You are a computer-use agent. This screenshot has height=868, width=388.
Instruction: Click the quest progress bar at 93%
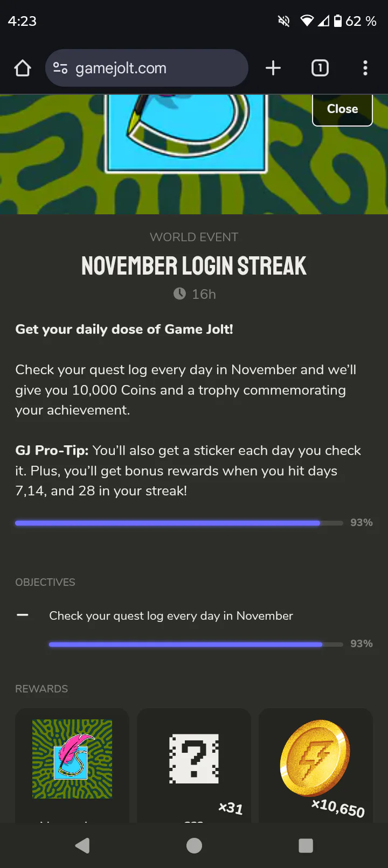click(178, 523)
